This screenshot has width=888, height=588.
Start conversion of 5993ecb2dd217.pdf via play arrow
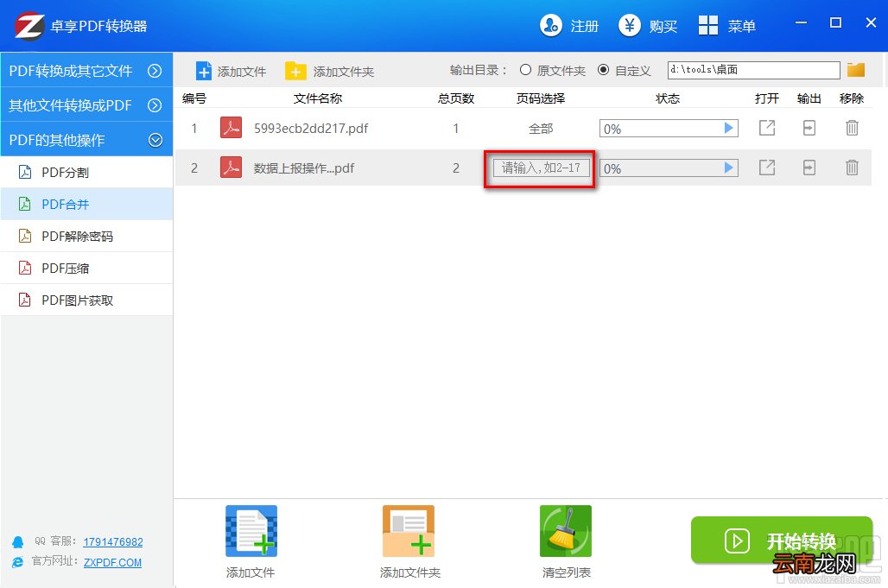[729, 129]
